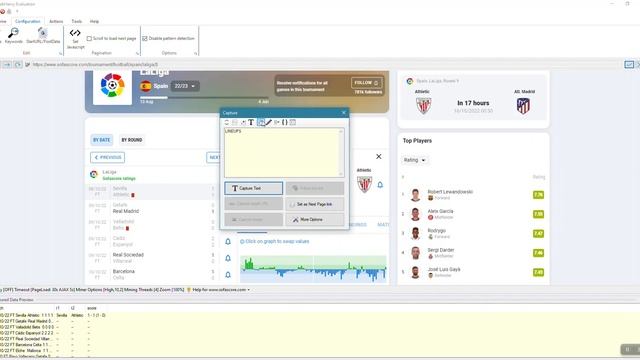Expand the Edit group dialog launcher

coord(60,53)
